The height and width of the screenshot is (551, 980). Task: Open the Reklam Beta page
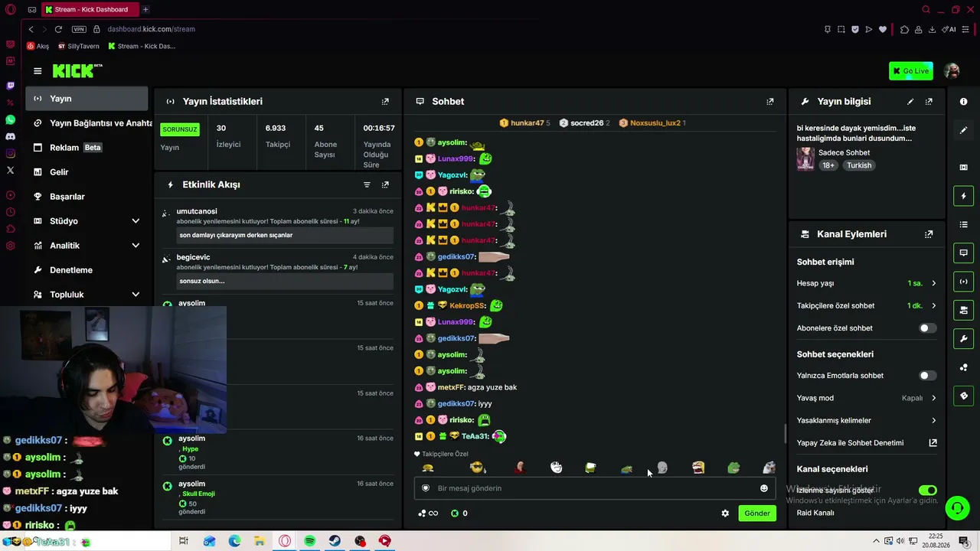87,148
